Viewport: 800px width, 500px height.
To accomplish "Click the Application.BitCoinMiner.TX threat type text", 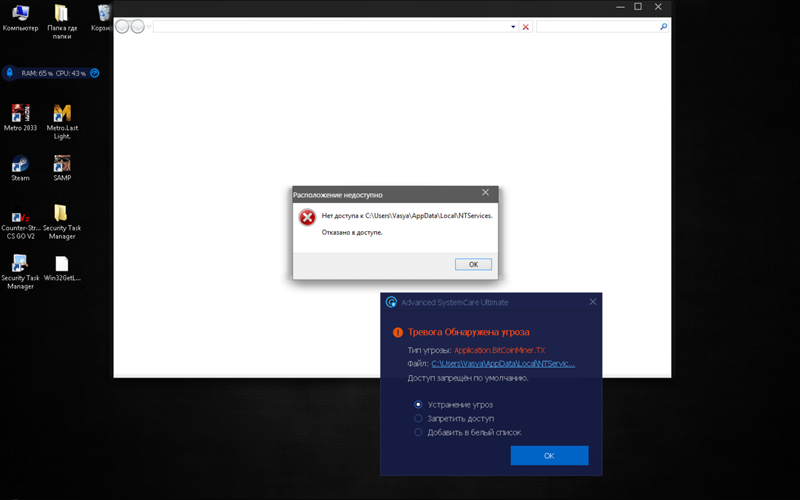I will (x=499, y=350).
